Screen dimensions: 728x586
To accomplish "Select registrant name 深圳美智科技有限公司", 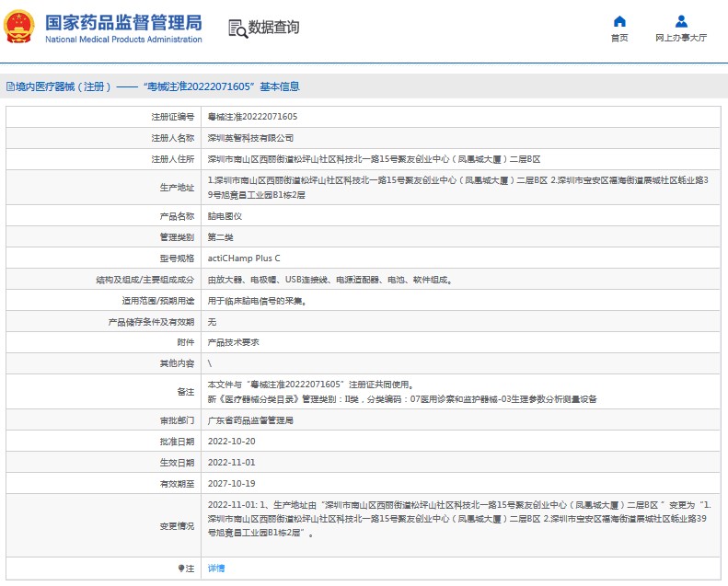I will [250, 137].
